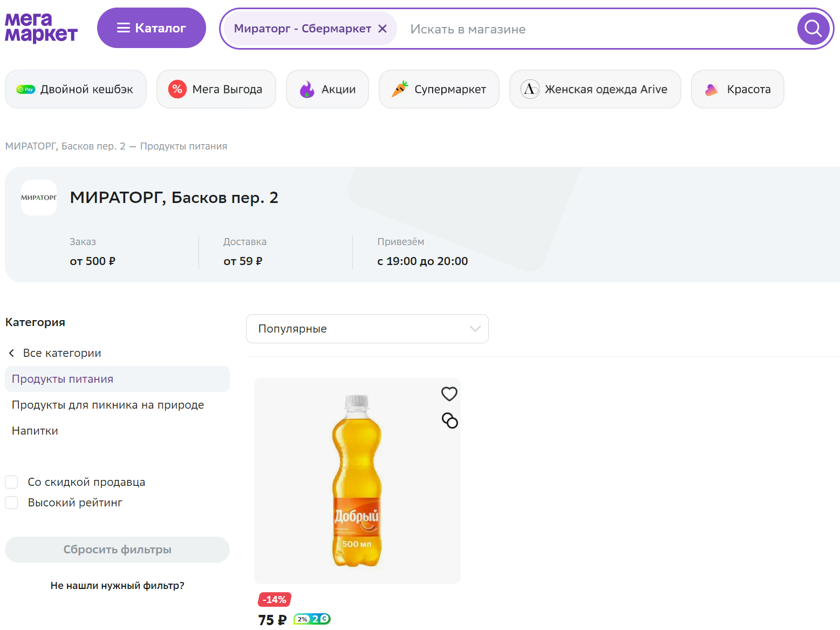Open the Добрый 500 мл product image
The image size is (840, 630).
pos(357,481)
